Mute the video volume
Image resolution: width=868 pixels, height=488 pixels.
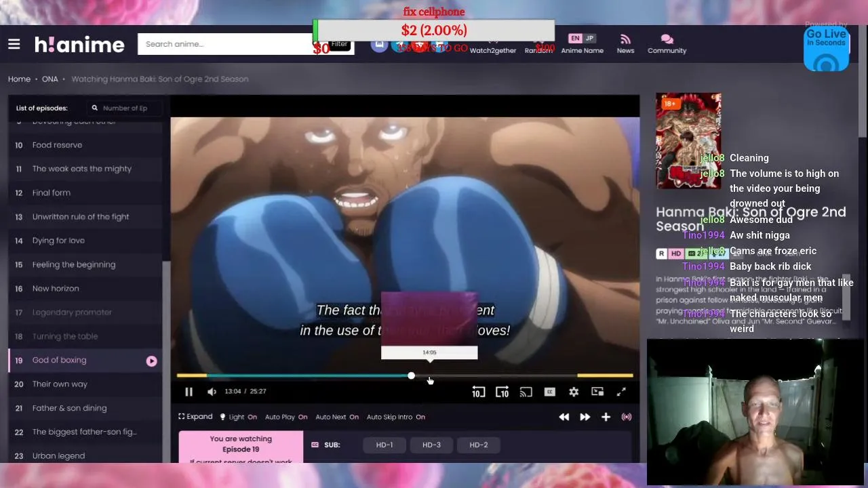(212, 392)
